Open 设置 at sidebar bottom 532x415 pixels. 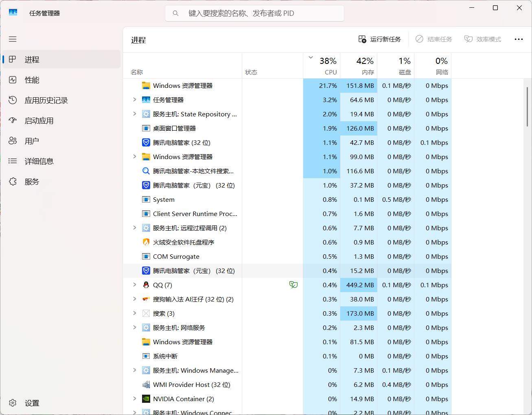[x=61, y=403]
